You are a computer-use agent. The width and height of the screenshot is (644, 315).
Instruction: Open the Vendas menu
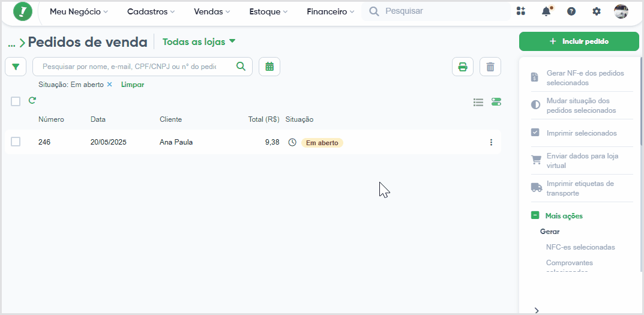[x=212, y=12]
